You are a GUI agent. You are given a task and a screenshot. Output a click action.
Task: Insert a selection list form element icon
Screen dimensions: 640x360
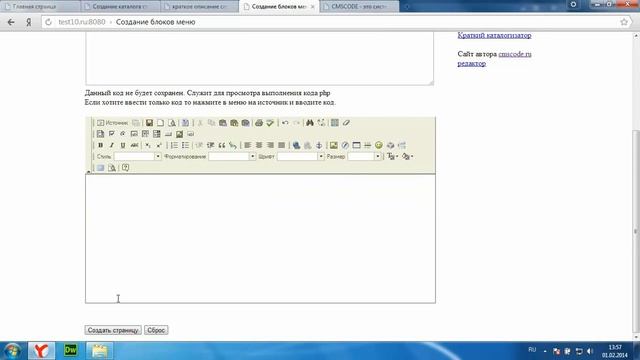156,134
